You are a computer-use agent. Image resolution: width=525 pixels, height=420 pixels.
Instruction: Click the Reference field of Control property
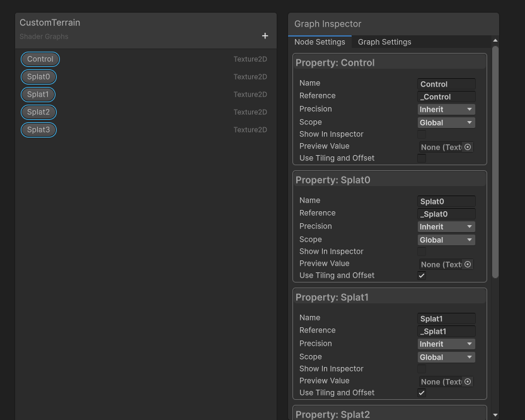tap(446, 96)
